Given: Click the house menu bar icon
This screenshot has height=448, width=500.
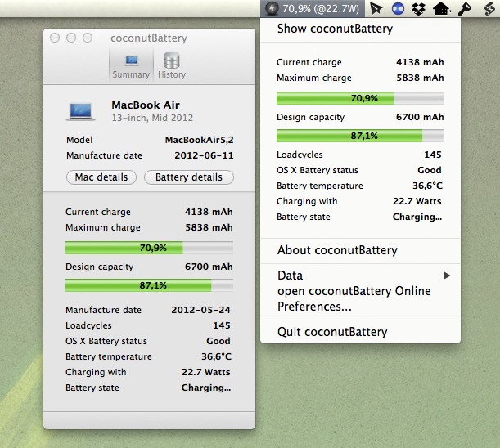Looking at the screenshot, I should pos(442,9).
